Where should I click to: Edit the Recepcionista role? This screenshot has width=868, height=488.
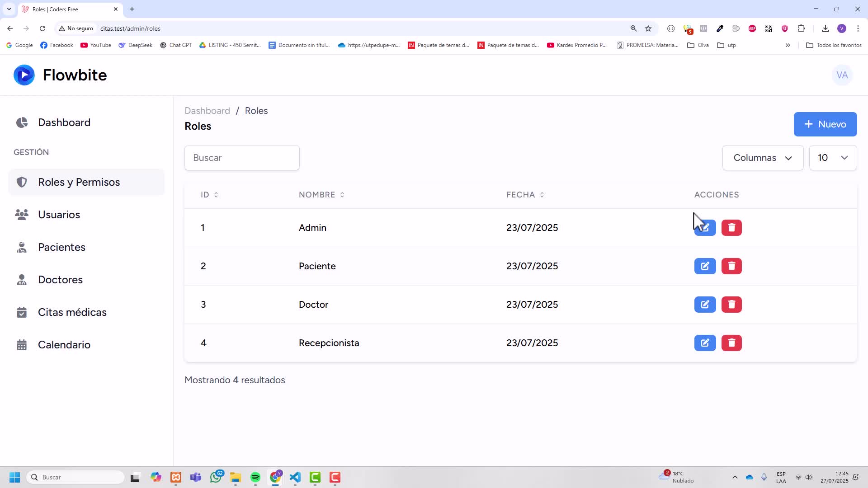pos(705,343)
